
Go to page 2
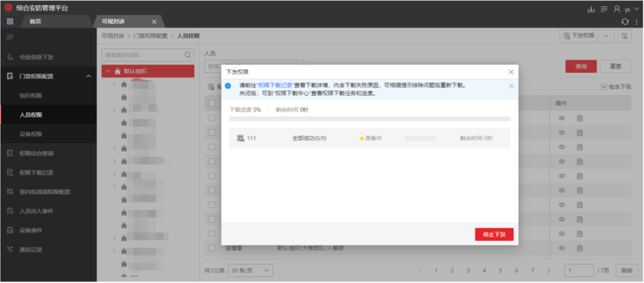point(452,270)
